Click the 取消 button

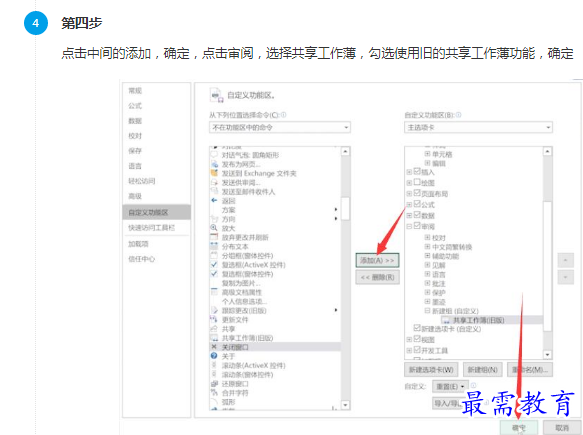562,428
